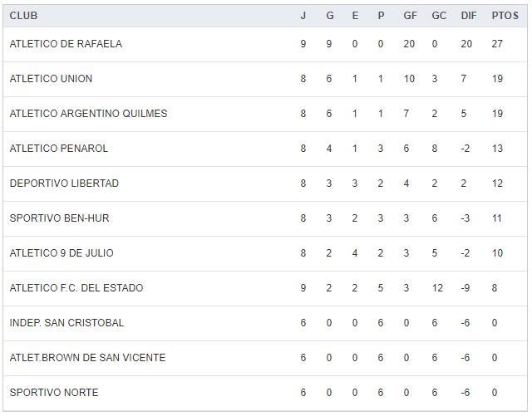Select Atletico F.C. del Estado club
532x416 pixels.
(76, 288)
